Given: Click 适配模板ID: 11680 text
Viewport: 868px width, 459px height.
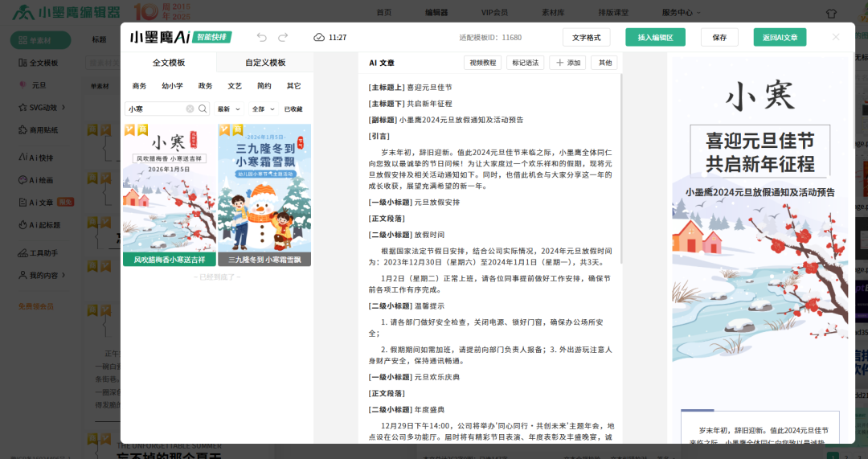Looking at the screenshot, I should [490, 38].
